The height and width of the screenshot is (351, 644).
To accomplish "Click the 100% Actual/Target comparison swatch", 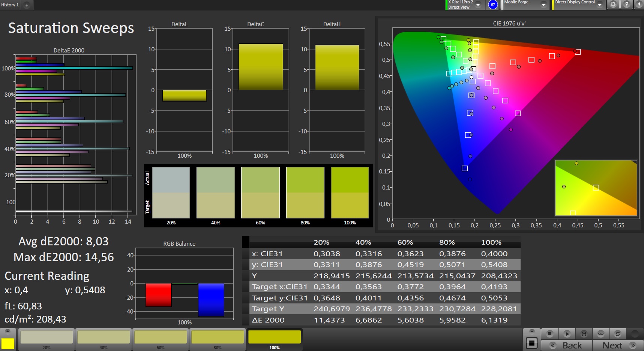I will coord(350,193).
